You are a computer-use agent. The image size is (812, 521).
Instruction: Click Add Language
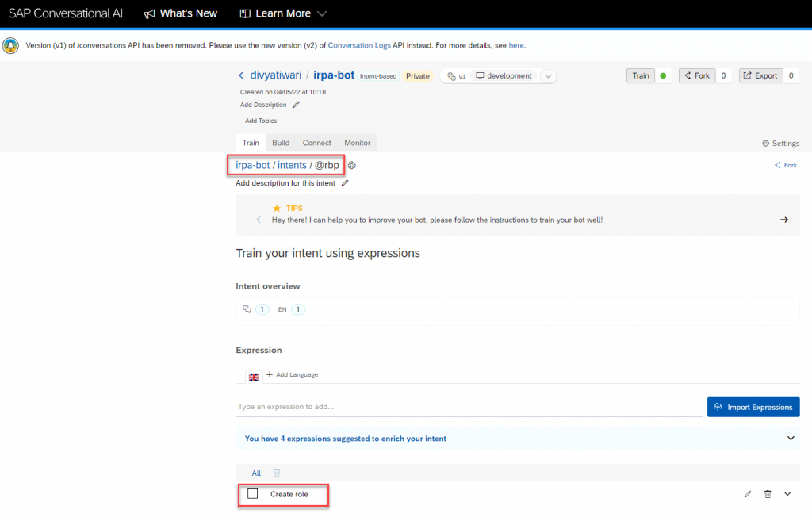(x=292, y=374)
